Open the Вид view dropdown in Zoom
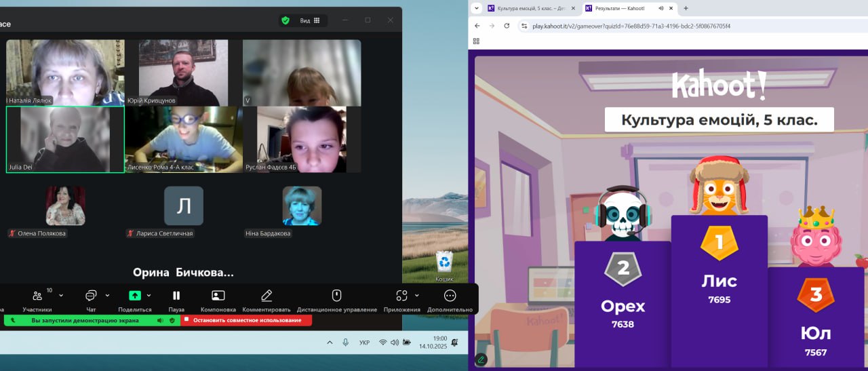The height and width of the screenshot is (371, 868). (310, 20)
